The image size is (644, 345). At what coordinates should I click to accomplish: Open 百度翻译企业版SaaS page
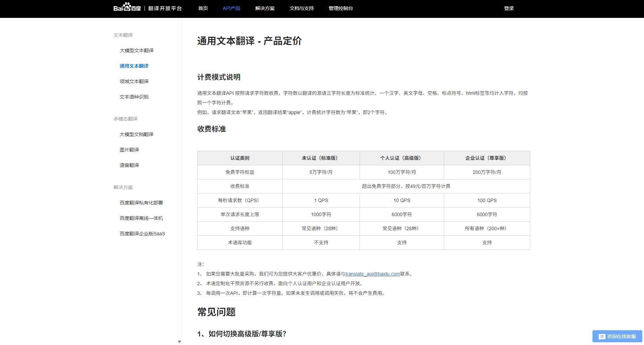pos(142,233)
